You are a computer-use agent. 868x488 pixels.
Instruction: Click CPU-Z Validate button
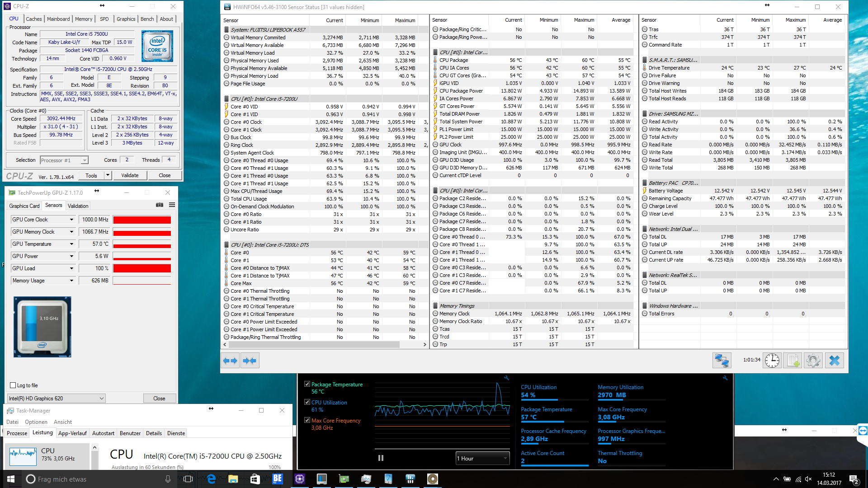tap(130, 175)
